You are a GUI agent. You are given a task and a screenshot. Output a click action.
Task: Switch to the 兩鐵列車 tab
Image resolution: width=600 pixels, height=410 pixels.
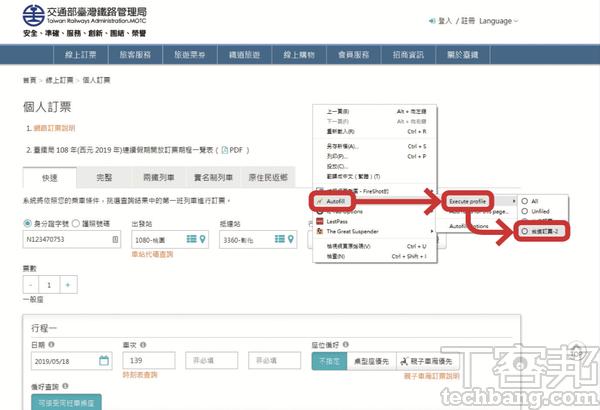pyautogui.click(x=159, y=177)
